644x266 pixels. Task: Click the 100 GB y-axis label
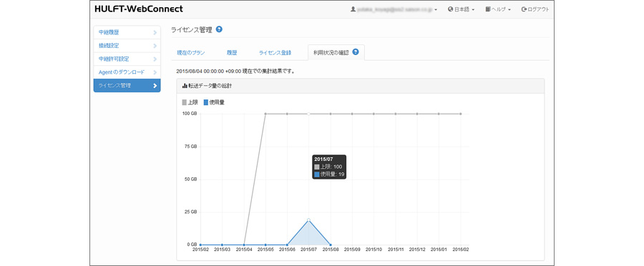[190, 114]
